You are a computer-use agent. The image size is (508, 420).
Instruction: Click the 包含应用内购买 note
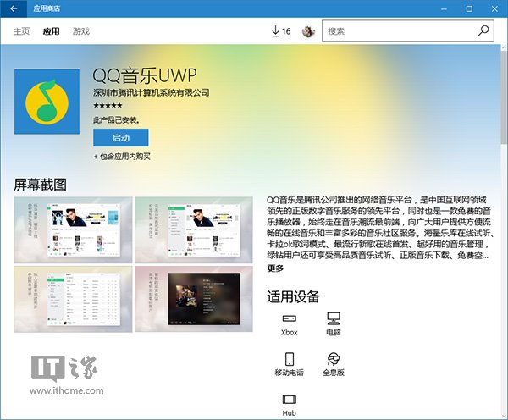[x=122, y=157]
